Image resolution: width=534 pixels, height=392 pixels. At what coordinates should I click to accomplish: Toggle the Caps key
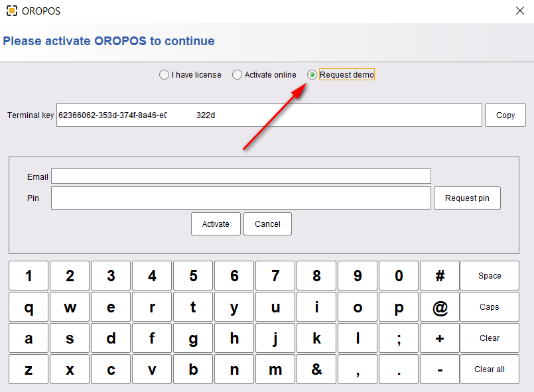[x=490, y=307]
